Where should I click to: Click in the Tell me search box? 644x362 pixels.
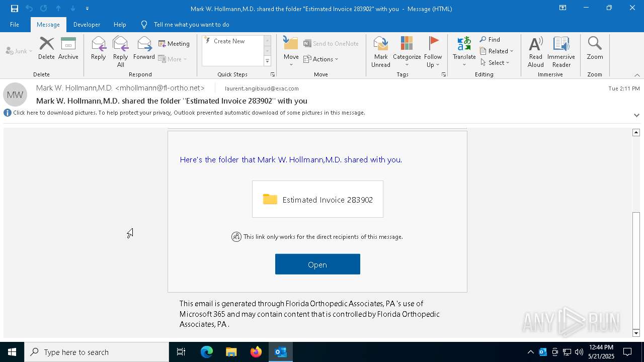(x=192, y=25)
